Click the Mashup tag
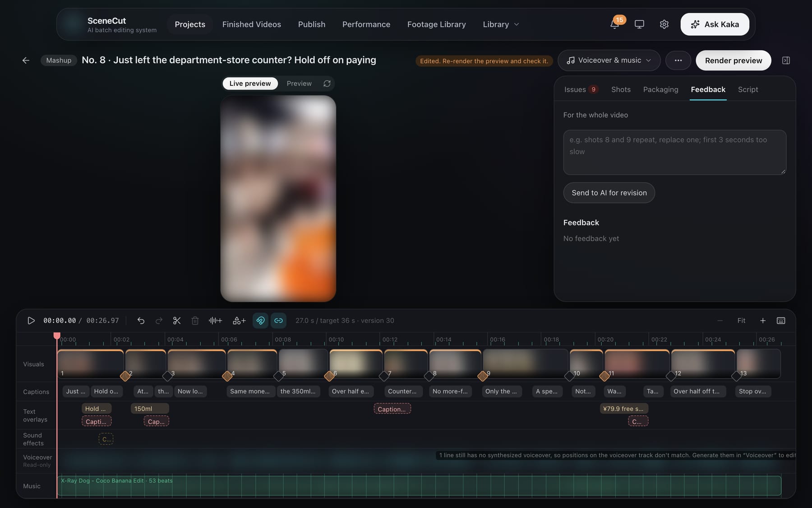812x508 pixels. (59, 61)
